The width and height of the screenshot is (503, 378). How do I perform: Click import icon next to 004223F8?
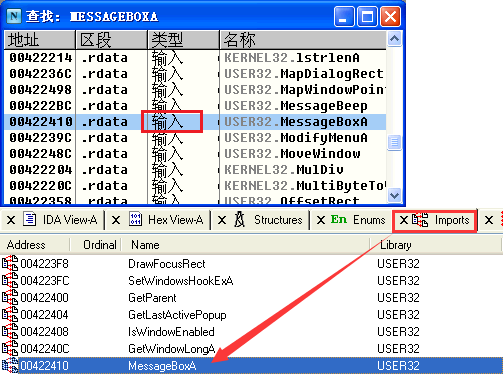coord(10,263)
